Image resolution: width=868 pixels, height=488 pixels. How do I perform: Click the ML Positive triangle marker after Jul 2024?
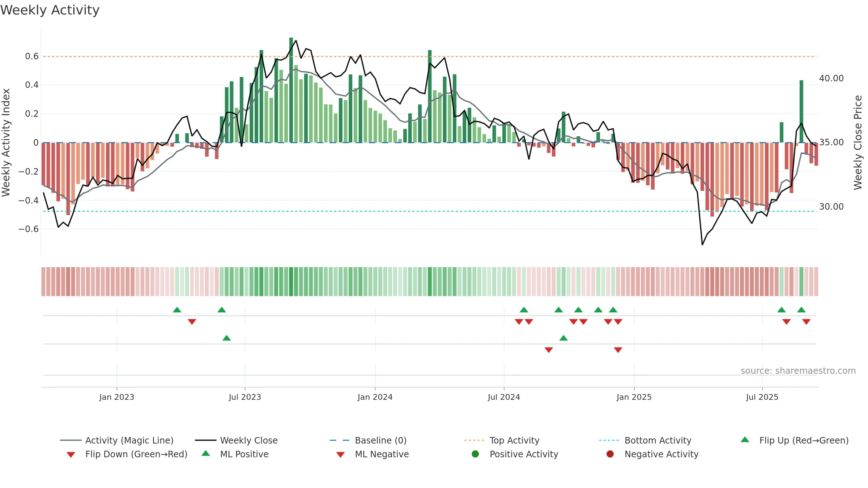pos(563,338)
